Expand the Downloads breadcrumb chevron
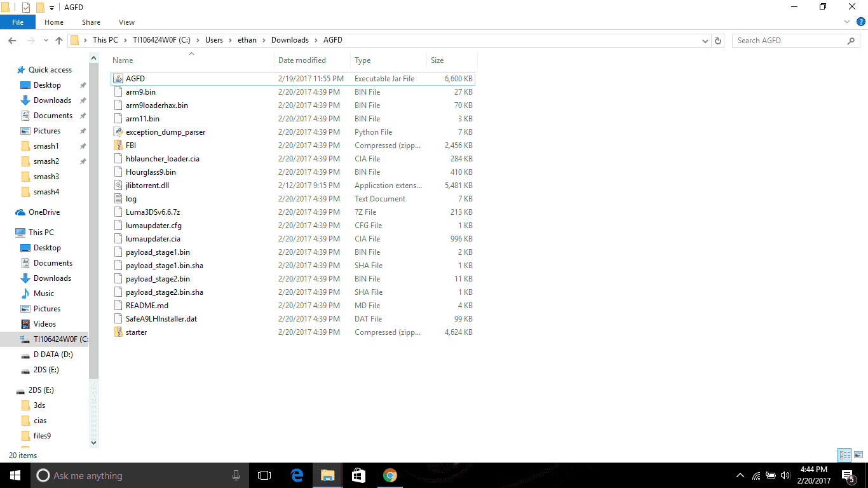Screen dimensions: 868x488 316,40
